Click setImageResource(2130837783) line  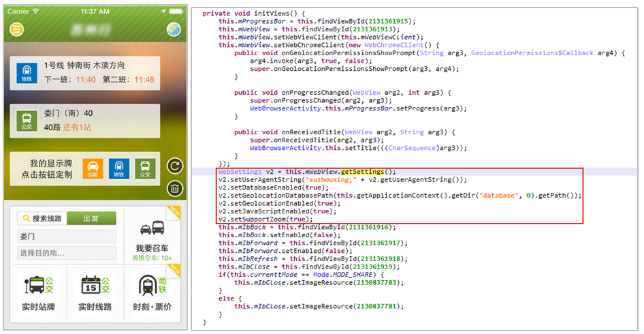319,283
